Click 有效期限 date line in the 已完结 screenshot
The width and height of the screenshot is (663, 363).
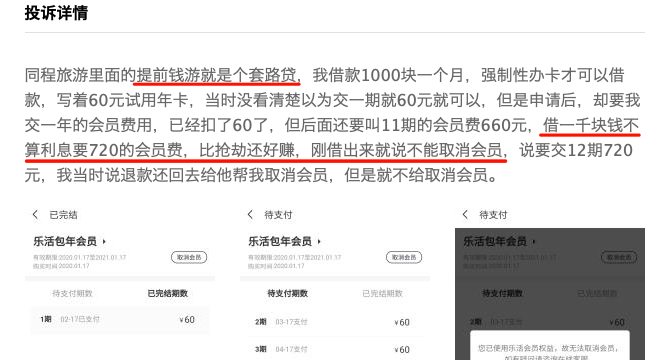tap(79, 257)
